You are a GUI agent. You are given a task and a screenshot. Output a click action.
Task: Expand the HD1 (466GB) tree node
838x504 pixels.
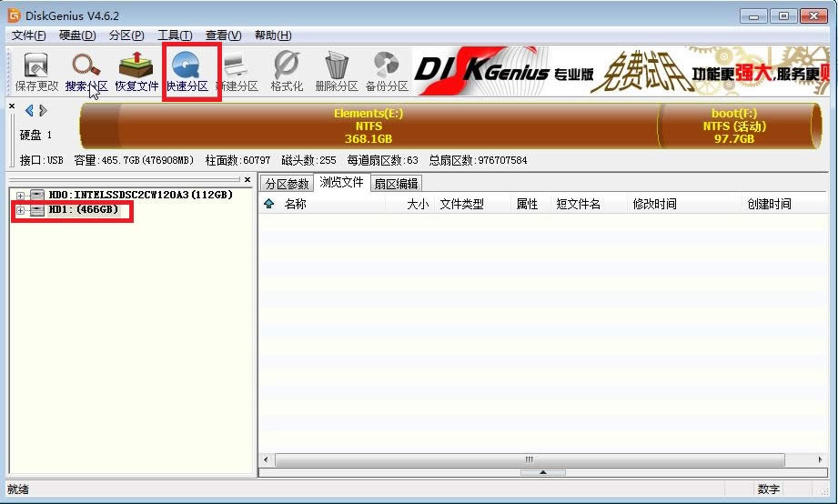tap(21, 210)
